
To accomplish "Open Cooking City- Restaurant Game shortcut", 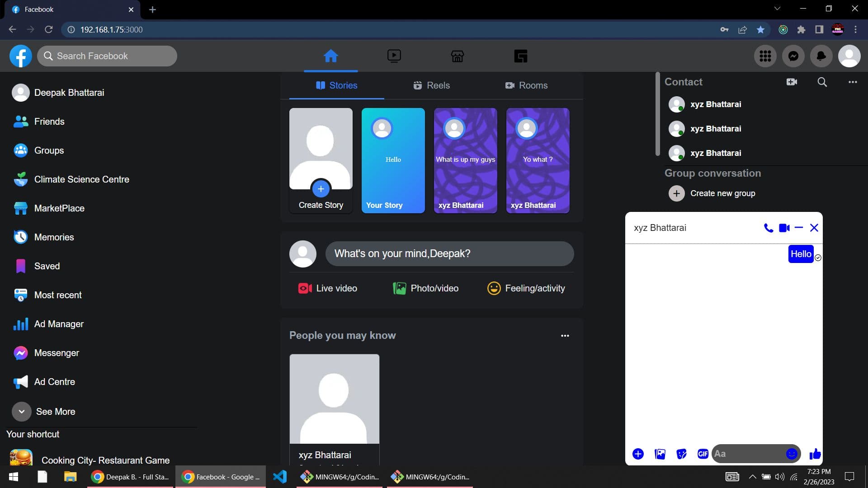I will coord(90,459).
